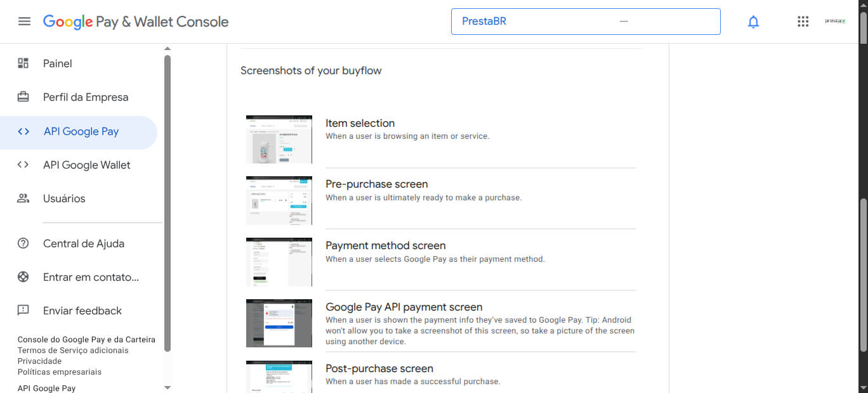Select the API Google Pay code icon
868x393 pixels.
pos(23,131)
